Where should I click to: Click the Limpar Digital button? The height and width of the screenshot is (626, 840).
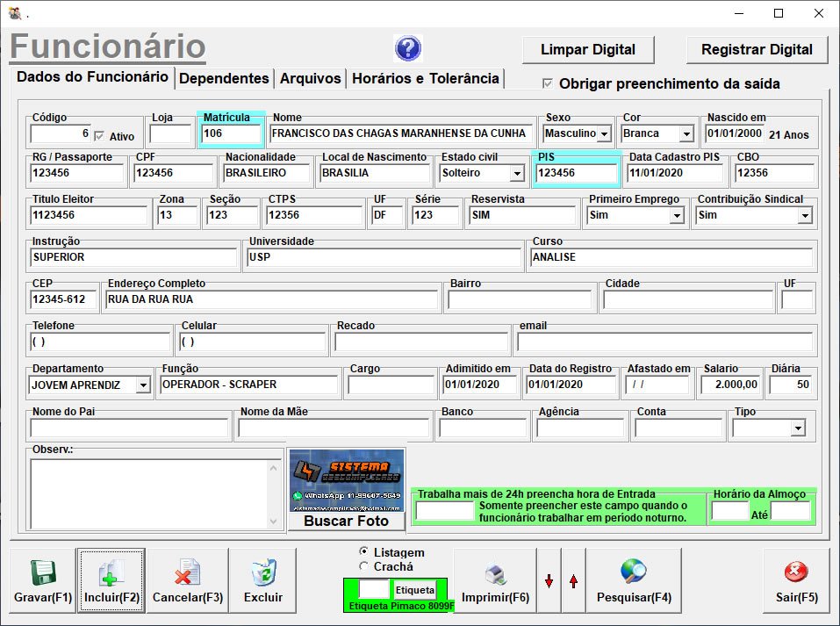pyautogui.click(x=588, y=50)
